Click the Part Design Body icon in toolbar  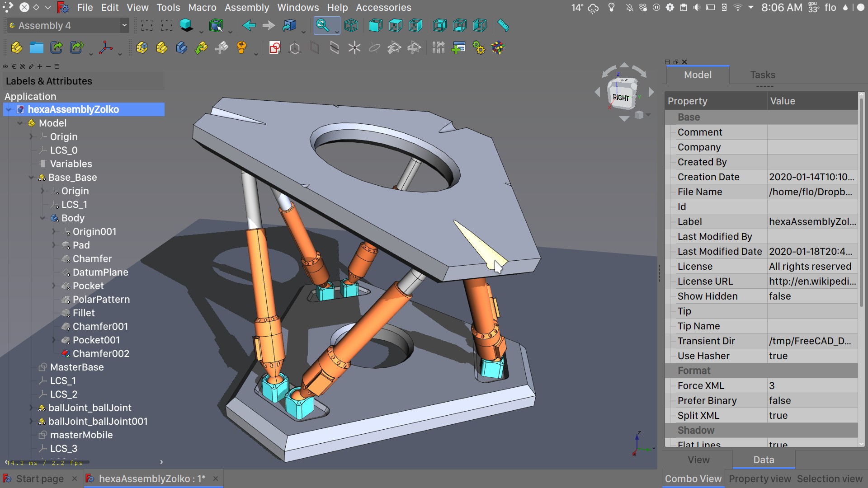[181, 47]
